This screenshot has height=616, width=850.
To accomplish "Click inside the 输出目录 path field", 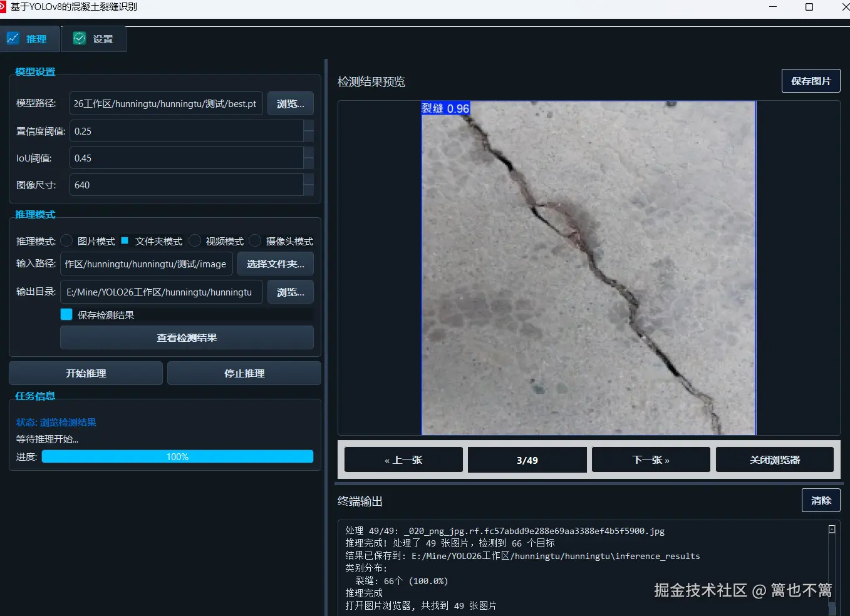I will click(x=161, y=292).
